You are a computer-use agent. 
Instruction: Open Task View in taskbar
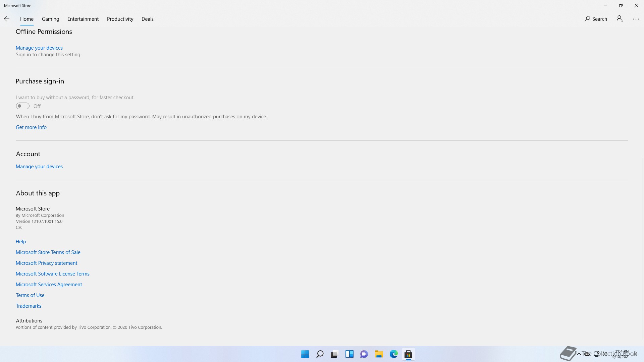tap(334, 354)
